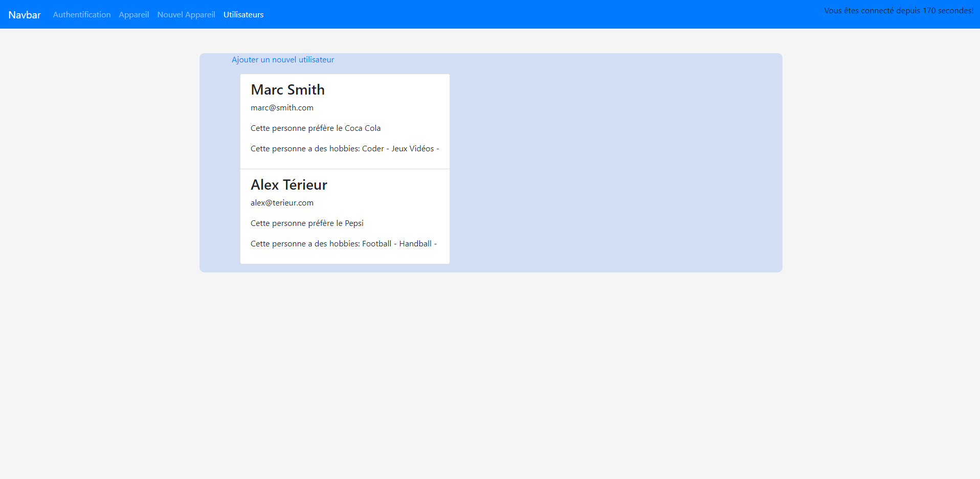980x479 pixels.
Task: Click Ajouter un nouvel utilisateur link
Action: point(283,60)
